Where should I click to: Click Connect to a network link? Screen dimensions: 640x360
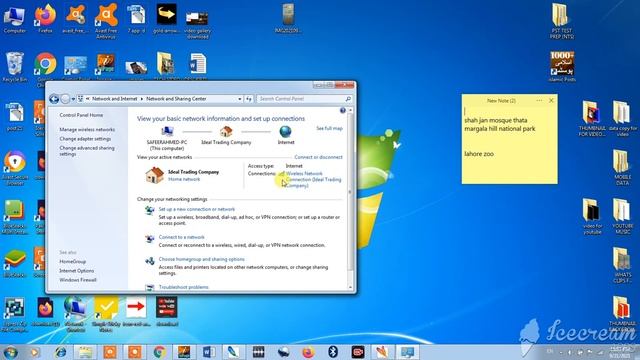click(x=181, y=237)
